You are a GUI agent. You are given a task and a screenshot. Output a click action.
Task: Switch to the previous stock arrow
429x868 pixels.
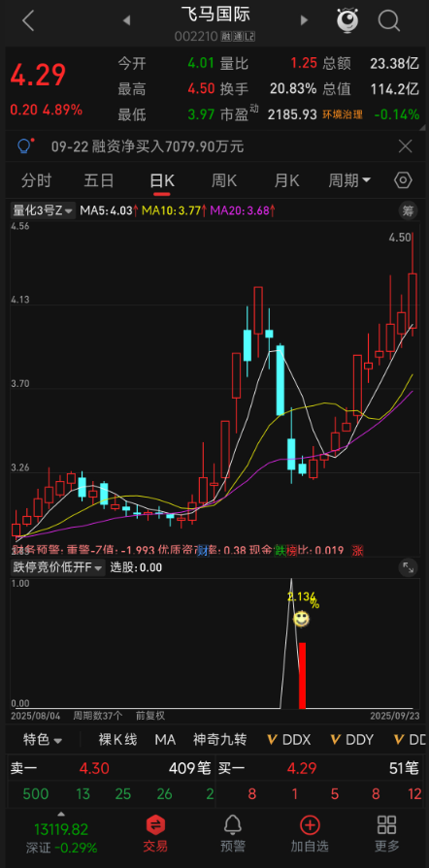point(126,21)
